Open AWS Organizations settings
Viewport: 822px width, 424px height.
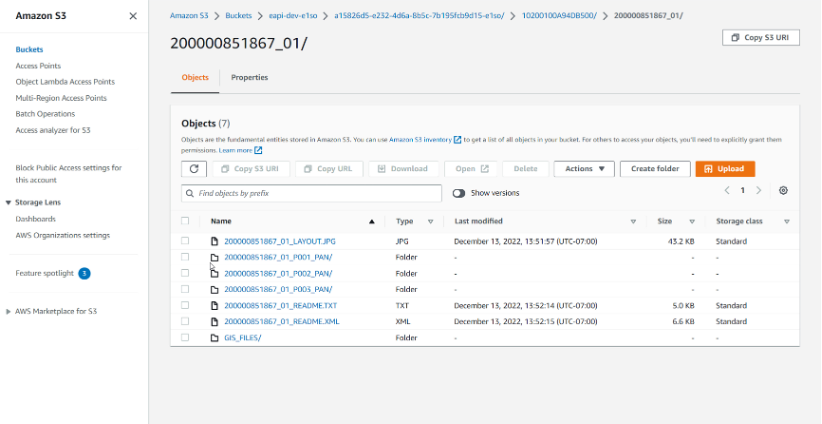pyautogui.click(x=62, y=235)
